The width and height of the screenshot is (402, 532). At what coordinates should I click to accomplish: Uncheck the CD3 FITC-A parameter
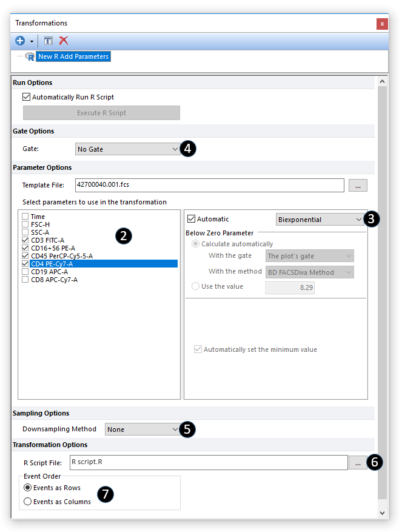(25, 240)
